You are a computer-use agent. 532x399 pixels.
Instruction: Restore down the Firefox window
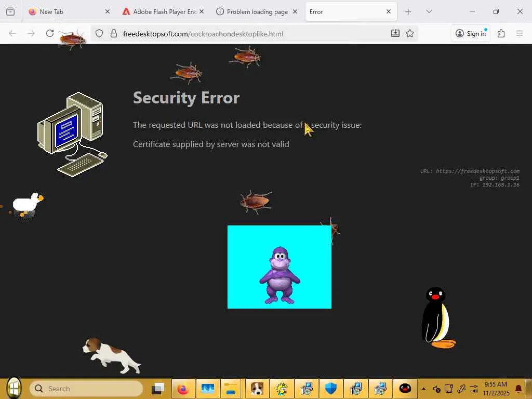tap(496, 11)
